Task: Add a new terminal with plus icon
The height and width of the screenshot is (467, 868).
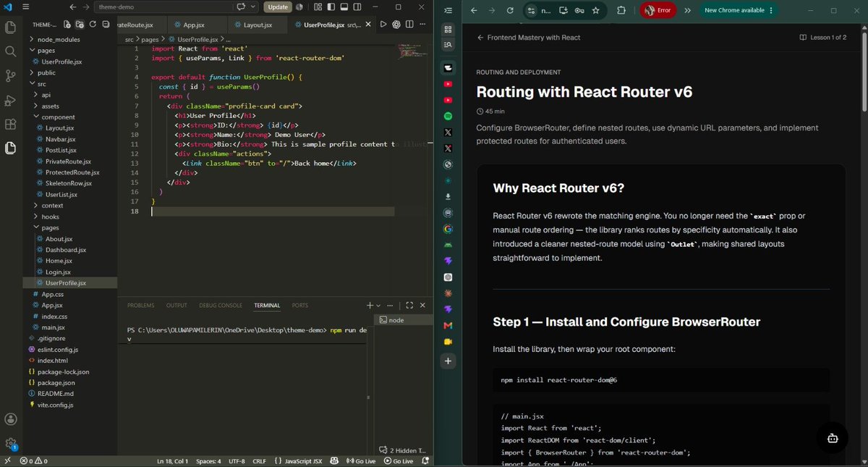Action: (370, 306)
